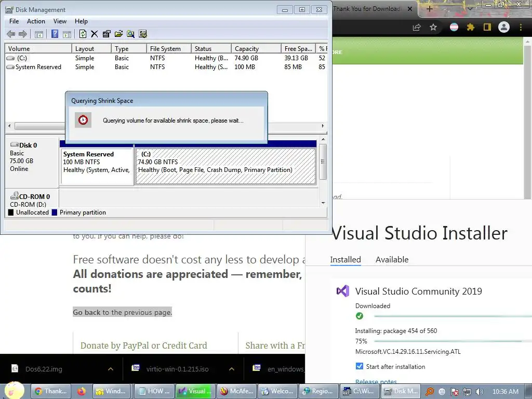Open Dos6.22.img in downloads bar
The height and width of the screenshot is (399, 532).
pyautogui.click(x=44, y=369)
